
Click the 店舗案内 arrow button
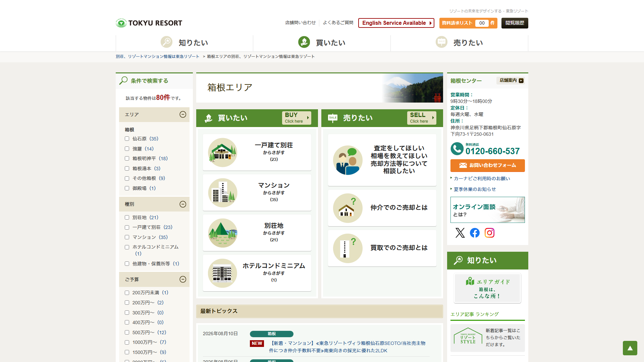click(x=511, y=80)
